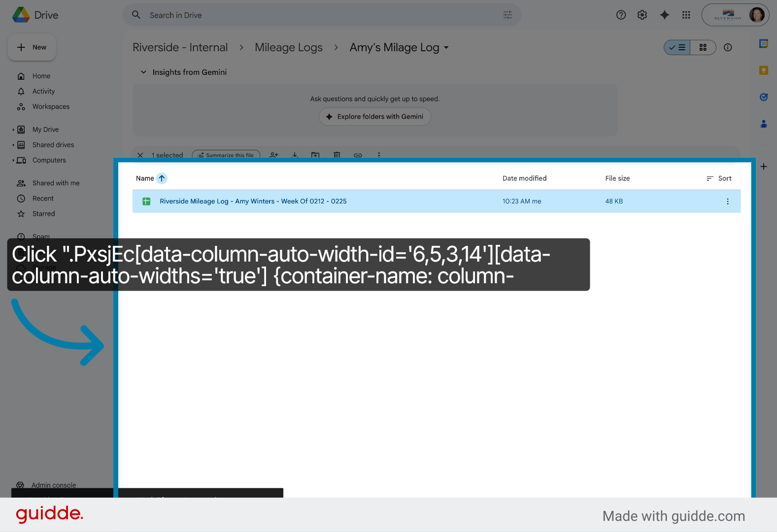Switch to list layout view
Viewport: 777px width, 532px height.
point(677,47)
